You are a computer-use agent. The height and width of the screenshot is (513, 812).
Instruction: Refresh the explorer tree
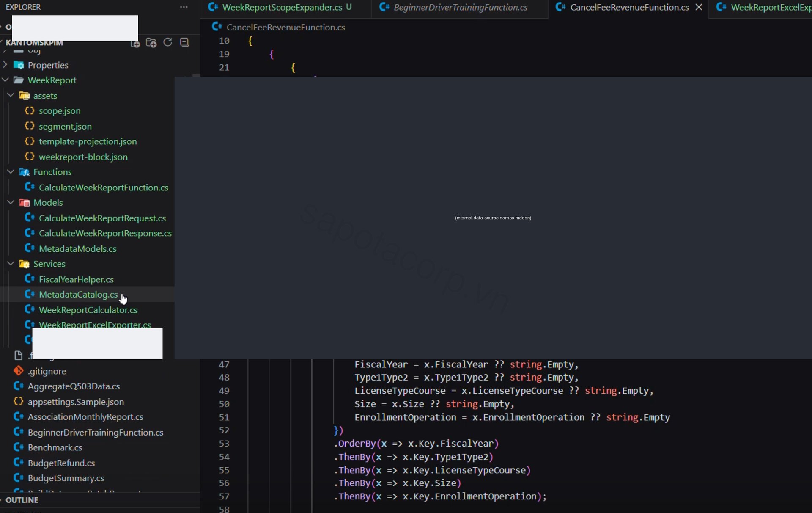click(168, 42)
